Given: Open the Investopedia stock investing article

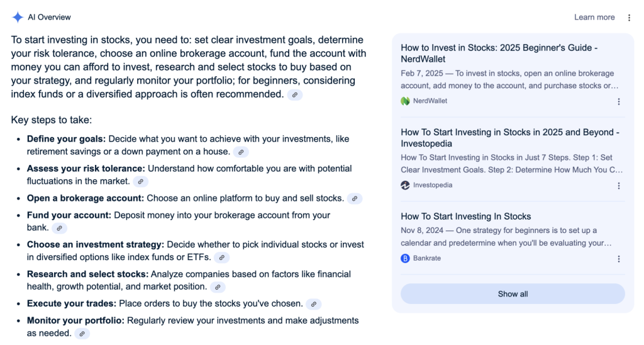Looking at the screenshot, I should pyautogui.click(x=510, y=137).
